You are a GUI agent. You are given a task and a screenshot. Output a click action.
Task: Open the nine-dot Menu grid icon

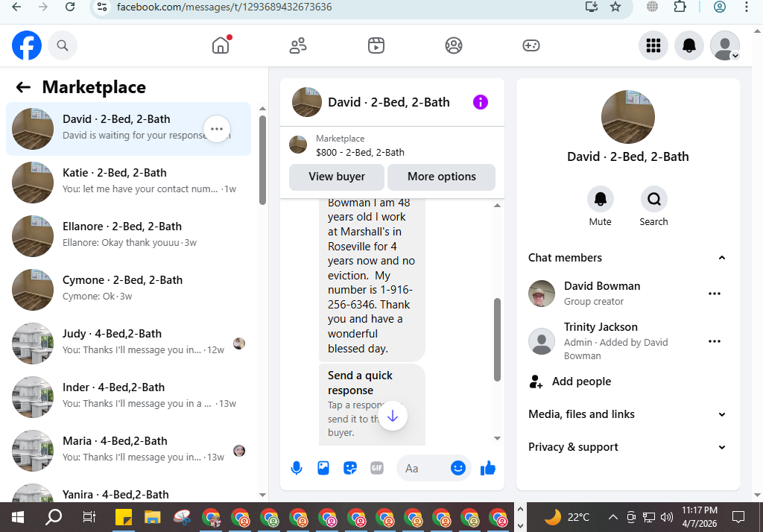point(653,45)
